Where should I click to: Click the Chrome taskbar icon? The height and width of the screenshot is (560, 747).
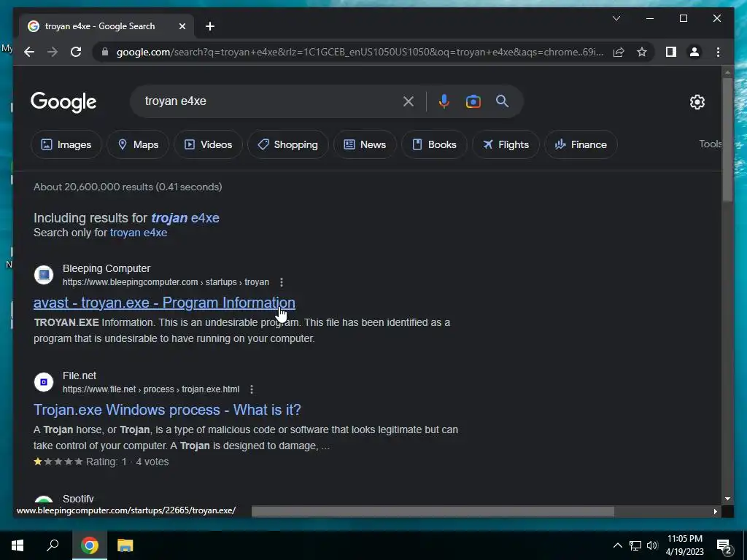[x=89, y=545]
